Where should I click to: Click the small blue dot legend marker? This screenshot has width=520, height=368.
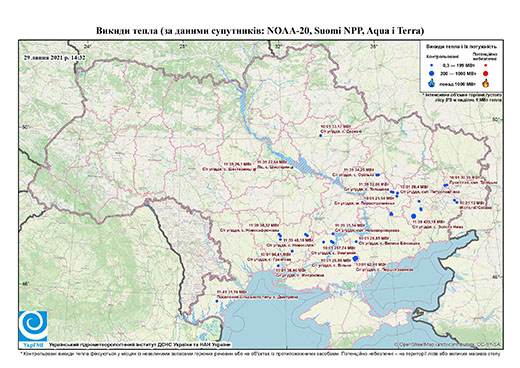[x=432, y=66]
